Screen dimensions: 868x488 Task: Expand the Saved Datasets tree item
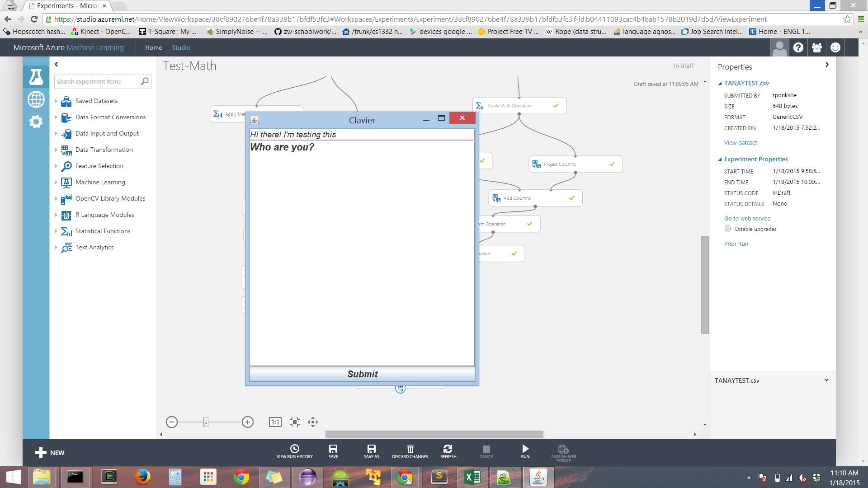[x=57, y=101]
